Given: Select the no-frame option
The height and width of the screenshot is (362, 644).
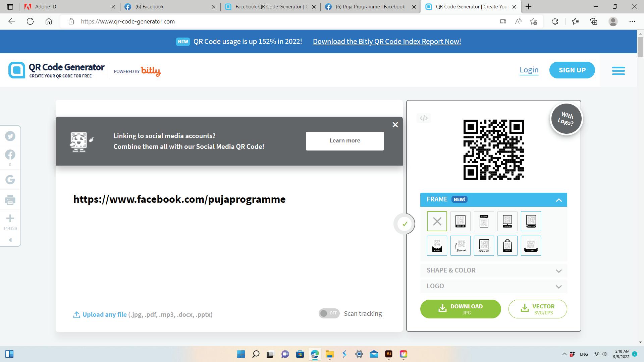Looking at the screenshot, I should point(437,221).
